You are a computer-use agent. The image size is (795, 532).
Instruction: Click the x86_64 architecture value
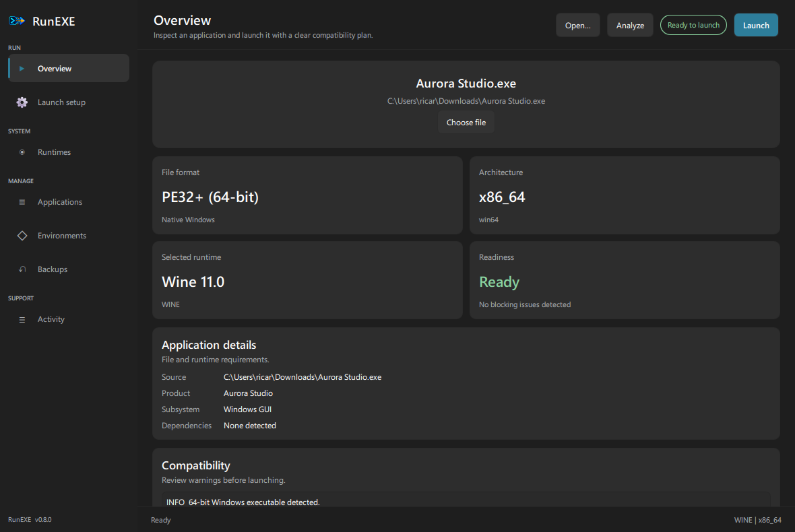coord(502,197)
